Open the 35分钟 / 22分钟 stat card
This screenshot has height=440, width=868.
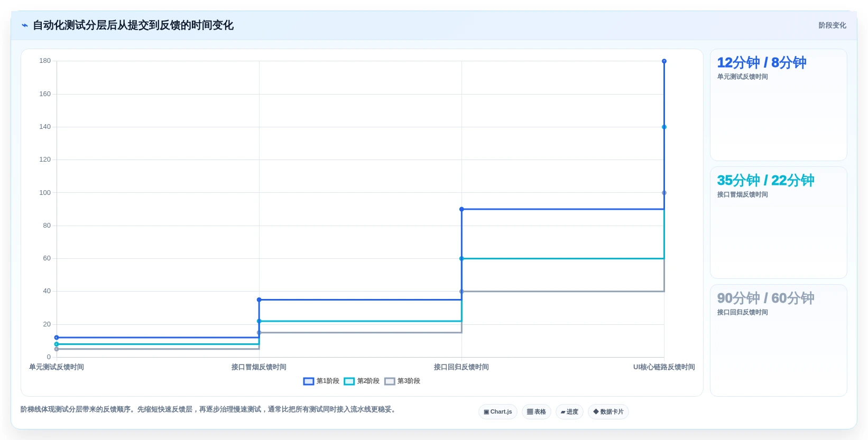click(x=779, y=223)
